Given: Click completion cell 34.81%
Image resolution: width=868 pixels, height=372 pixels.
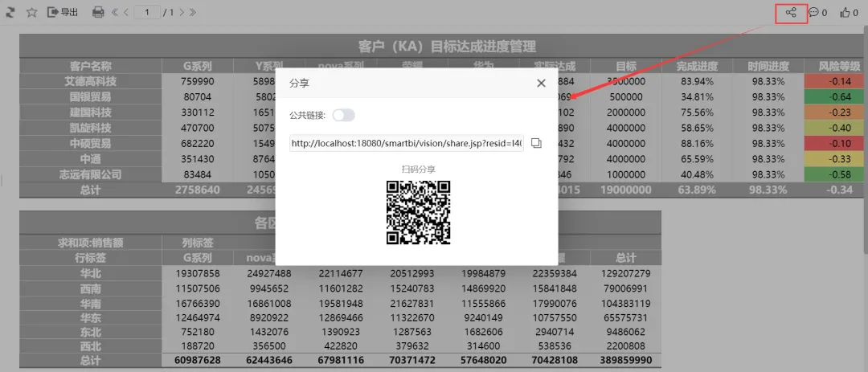Looking at the screenshot, I should [x=697, y=97].
